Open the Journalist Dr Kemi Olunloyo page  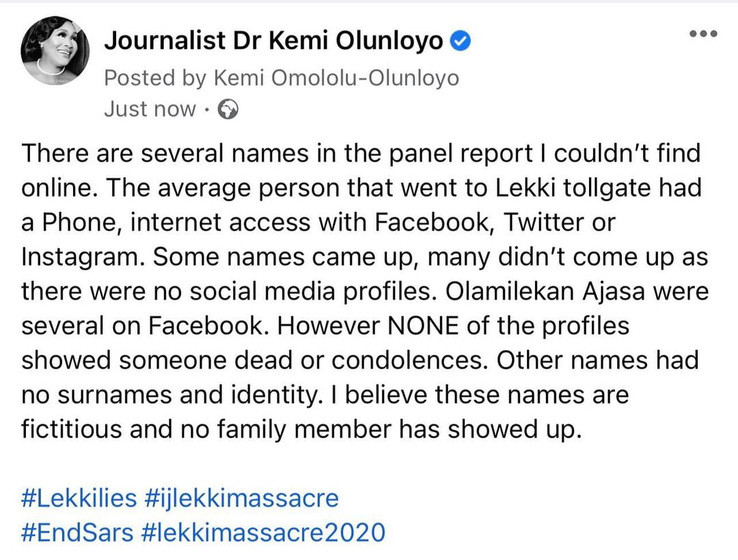coord(273,41)
